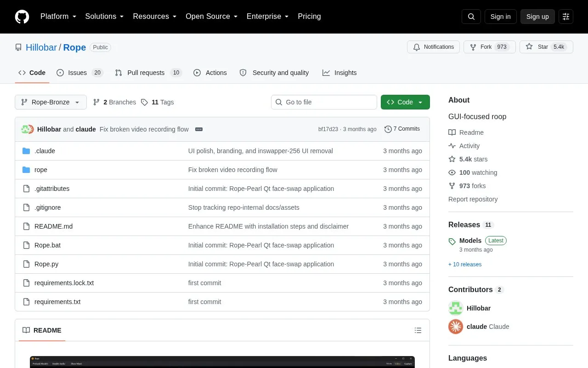Open the Platform menu
Image resolution: width=588 pixels, height=368 pixels.
[58, 17]
